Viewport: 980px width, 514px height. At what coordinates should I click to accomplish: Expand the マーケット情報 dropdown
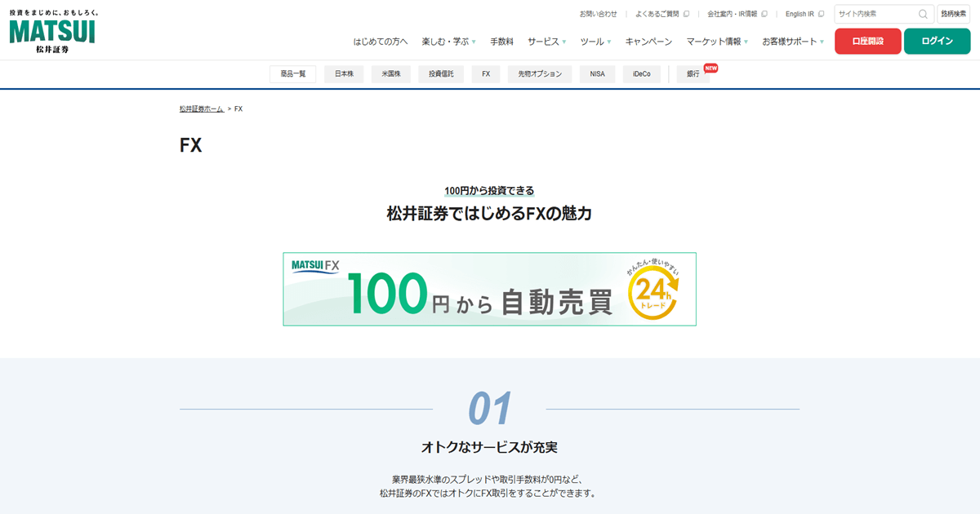coord(717,42)
